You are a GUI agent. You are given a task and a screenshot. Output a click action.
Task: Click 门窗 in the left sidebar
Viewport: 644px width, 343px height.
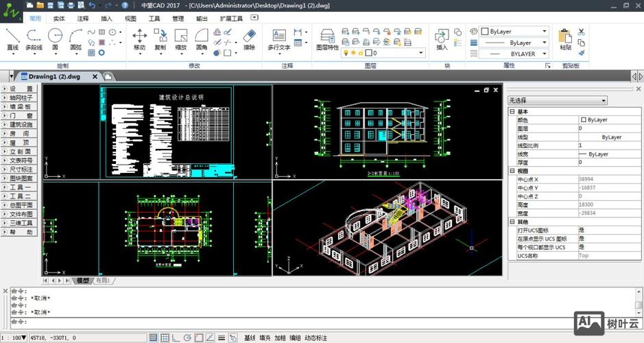pyautogui.click(x=21, y=116)
